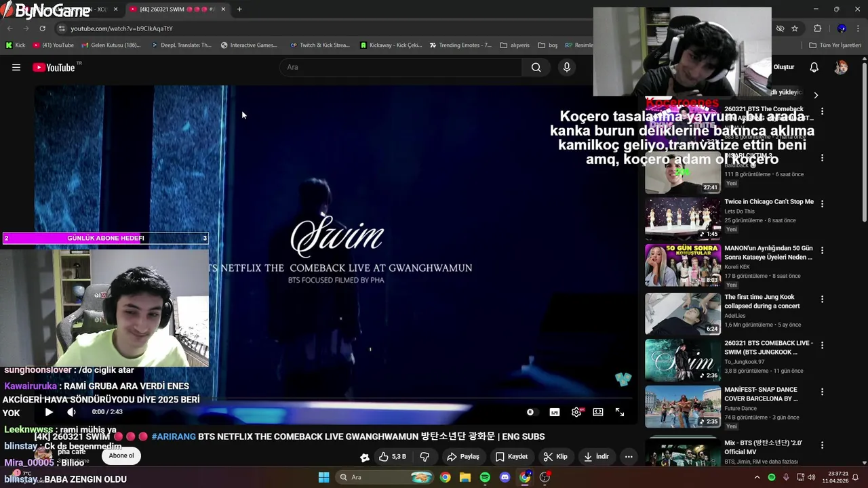Open the DeepL Translate bookmark
868x488 pixels.
[x=182, y=45]
